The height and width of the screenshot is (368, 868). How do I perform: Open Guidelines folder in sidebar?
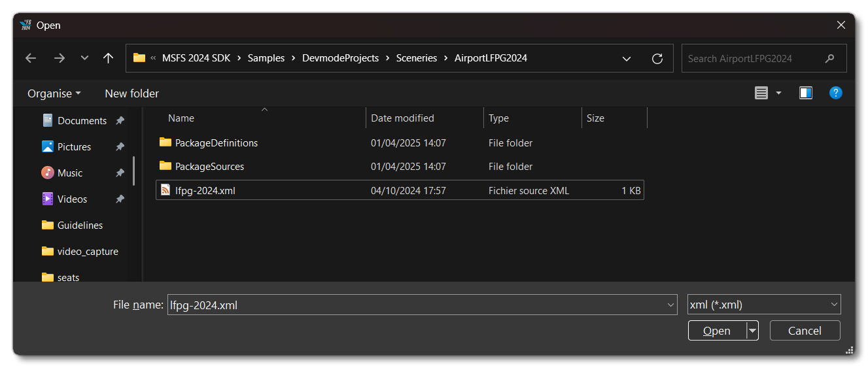(80, 225)
